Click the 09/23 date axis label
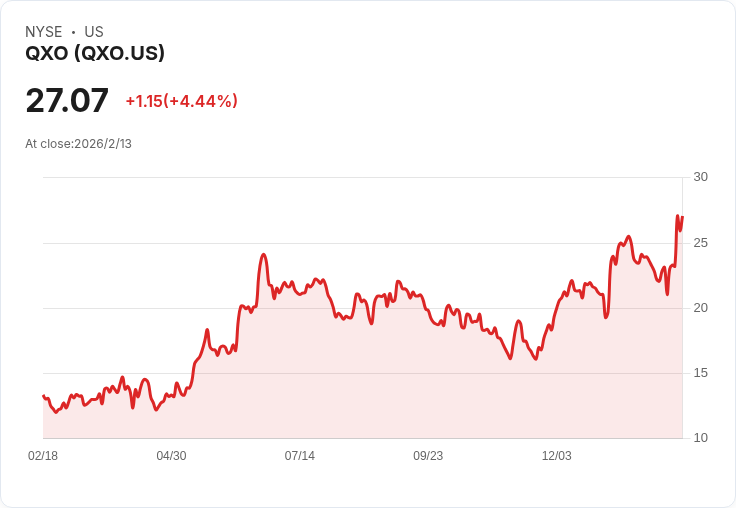The image size is (736, 508). (x=428, y=455)
